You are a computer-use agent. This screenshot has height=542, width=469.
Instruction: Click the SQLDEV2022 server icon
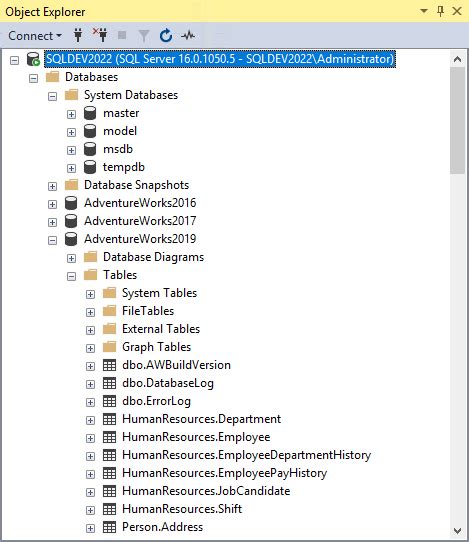pos(34,59)
